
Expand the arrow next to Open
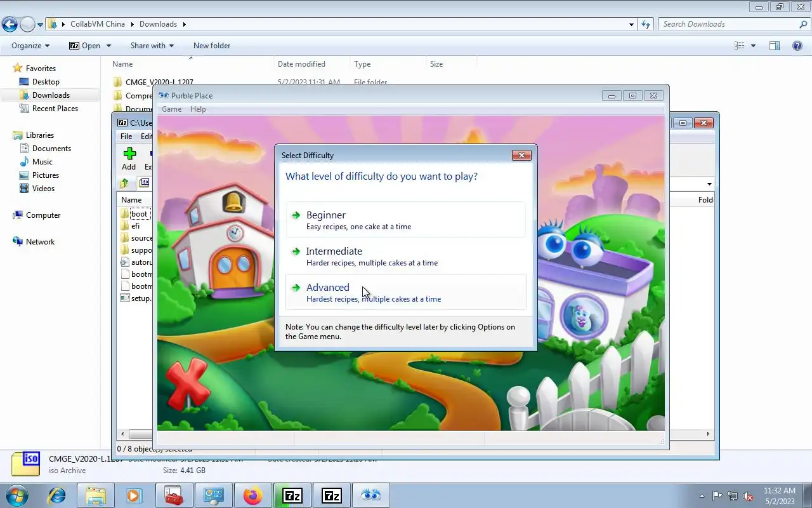108,46
